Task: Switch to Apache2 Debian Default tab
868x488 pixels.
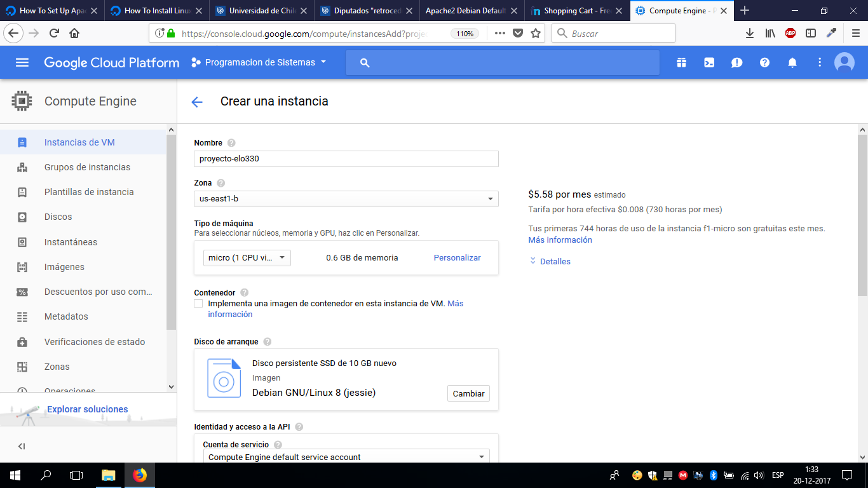Action: [x=471, y=11]
